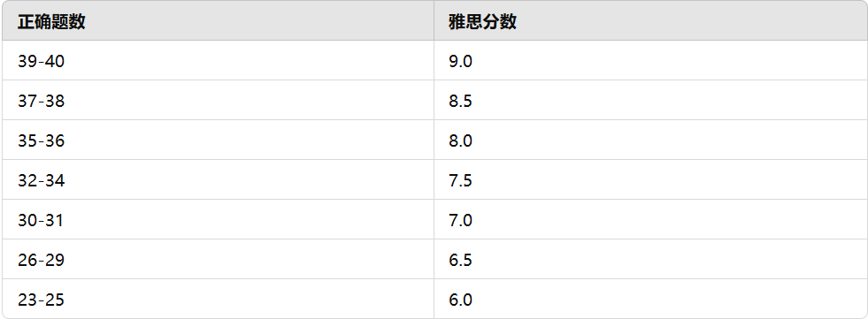Select the 8.5 score cell
The height and width of the screenshot is (319, 868).
[649, 100]
